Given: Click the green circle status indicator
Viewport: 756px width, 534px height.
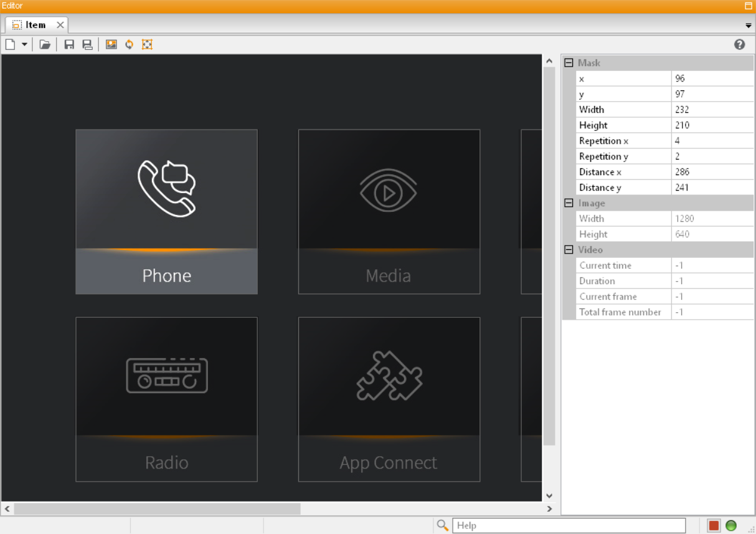Looking at the screenshot, I should (731, 525).
